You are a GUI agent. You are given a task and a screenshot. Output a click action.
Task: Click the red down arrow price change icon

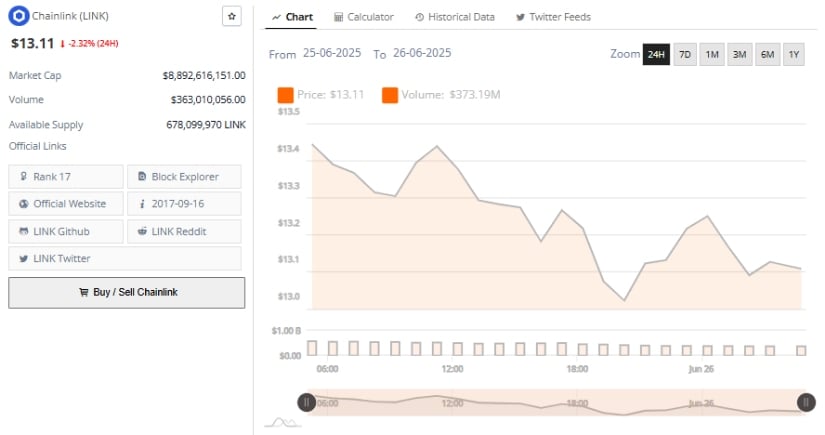pyautogui.click(x=63, y=44)
